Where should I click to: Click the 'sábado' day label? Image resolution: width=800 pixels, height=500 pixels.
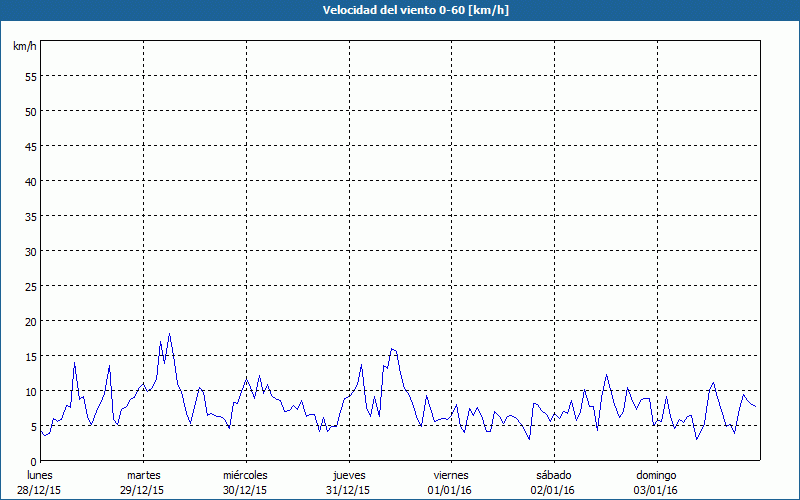pos(553,475)
